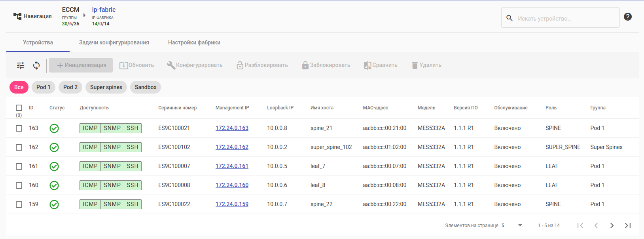Go to the next page arrow
Screen dimensions: 644x239
click(x=612, y=226)
